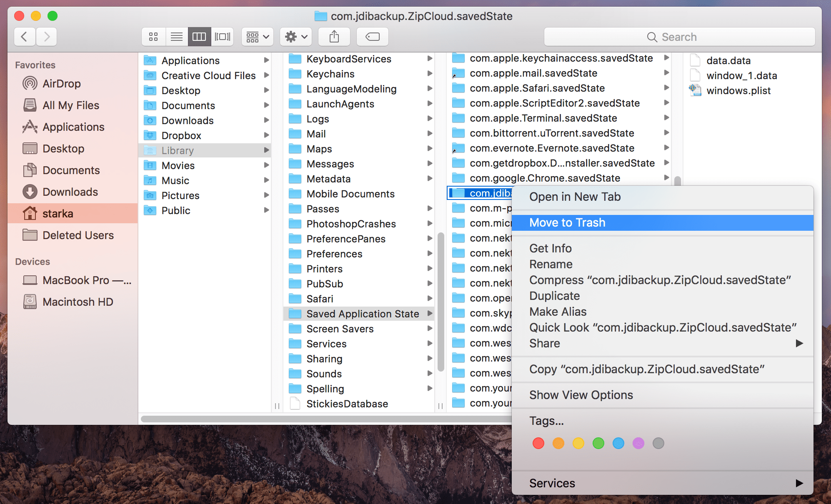Expand the com.apple.Safari.savedState folder

pos(666,90)
